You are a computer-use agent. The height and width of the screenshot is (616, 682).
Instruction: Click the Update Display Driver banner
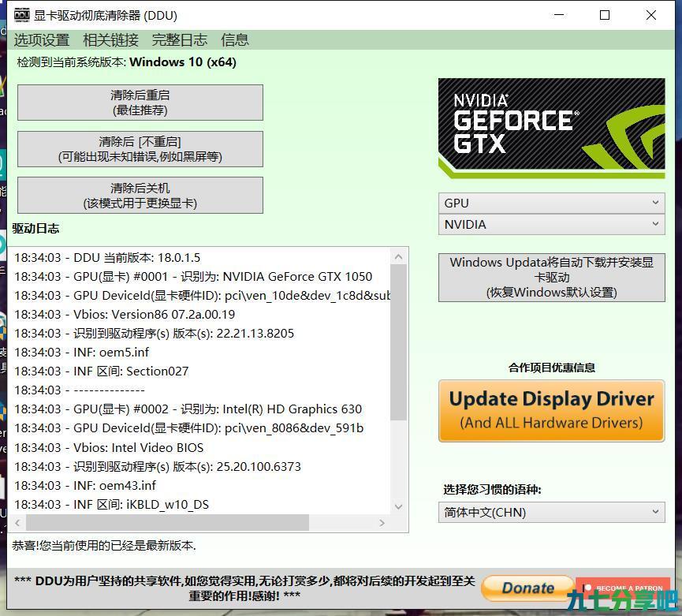point(552,411)
